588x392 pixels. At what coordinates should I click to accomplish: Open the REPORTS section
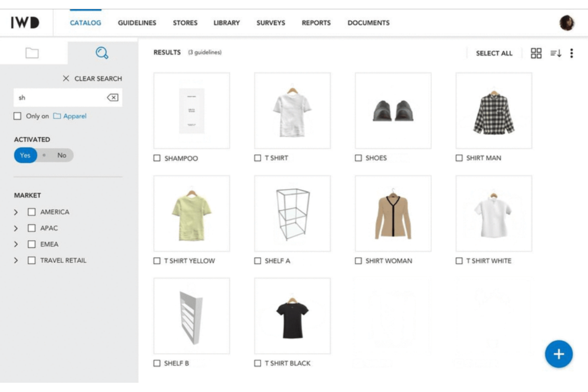(316, 23)
